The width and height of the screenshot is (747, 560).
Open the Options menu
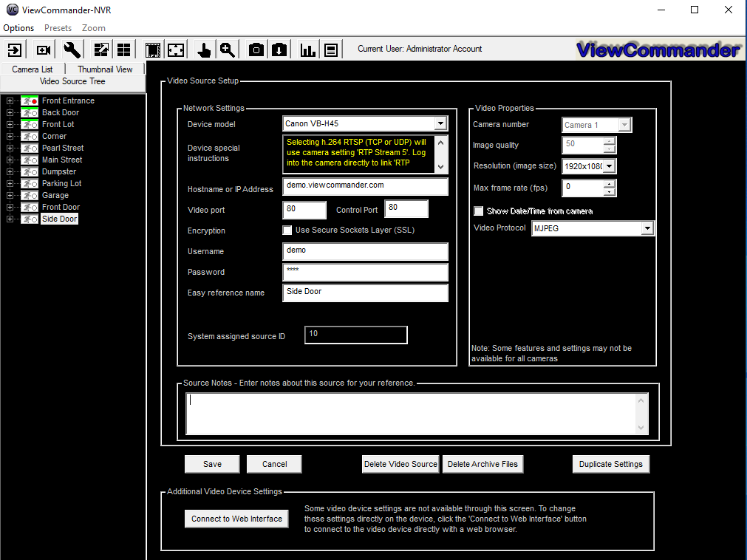click(x=18, y=28)
